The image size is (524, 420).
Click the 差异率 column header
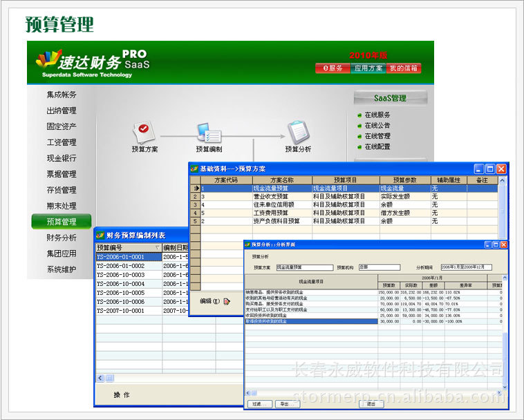(466, 285)
